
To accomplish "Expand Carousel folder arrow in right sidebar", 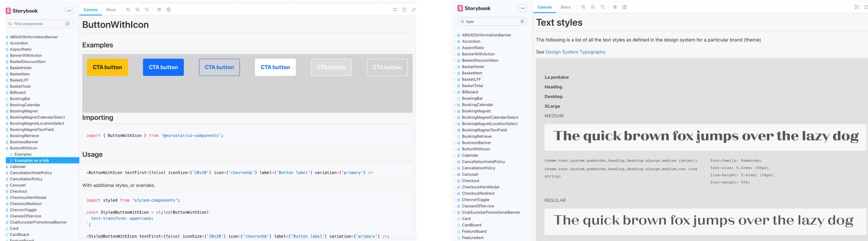I will coord(455,174).
